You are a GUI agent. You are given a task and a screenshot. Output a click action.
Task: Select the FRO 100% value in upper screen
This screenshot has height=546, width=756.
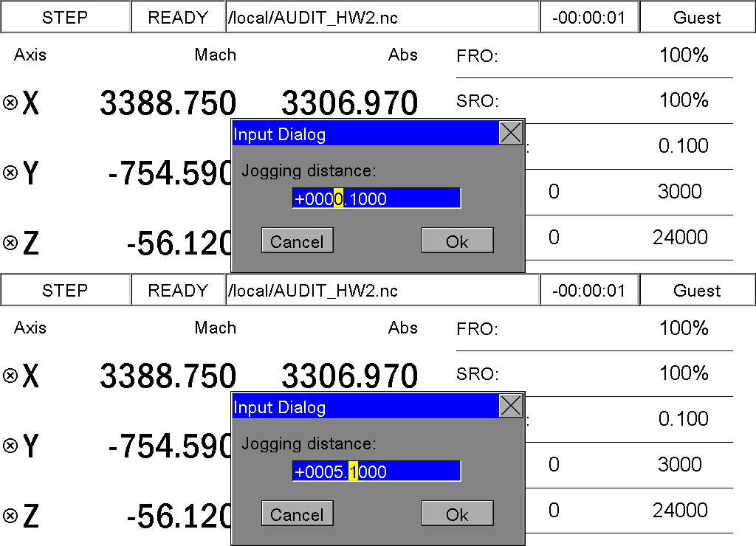[x=684, y=55]
